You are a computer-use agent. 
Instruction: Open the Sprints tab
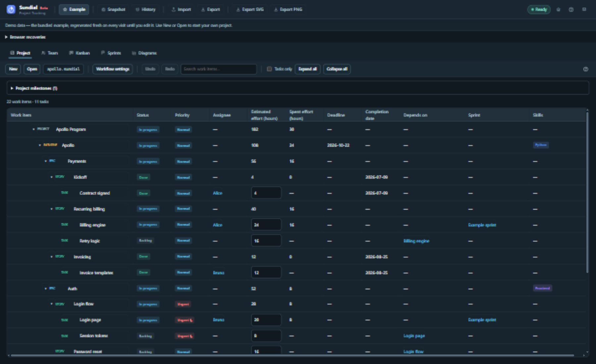click(x=111, y=53)
